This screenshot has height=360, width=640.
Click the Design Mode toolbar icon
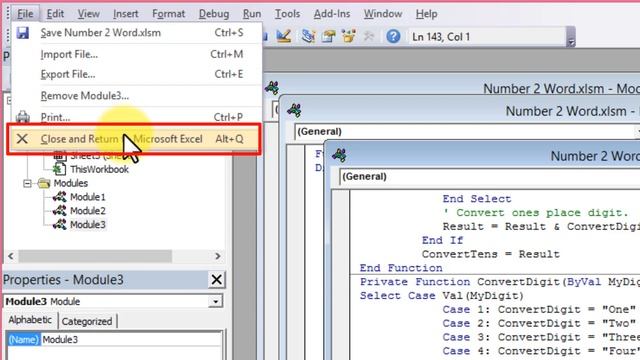coord(284,36)
